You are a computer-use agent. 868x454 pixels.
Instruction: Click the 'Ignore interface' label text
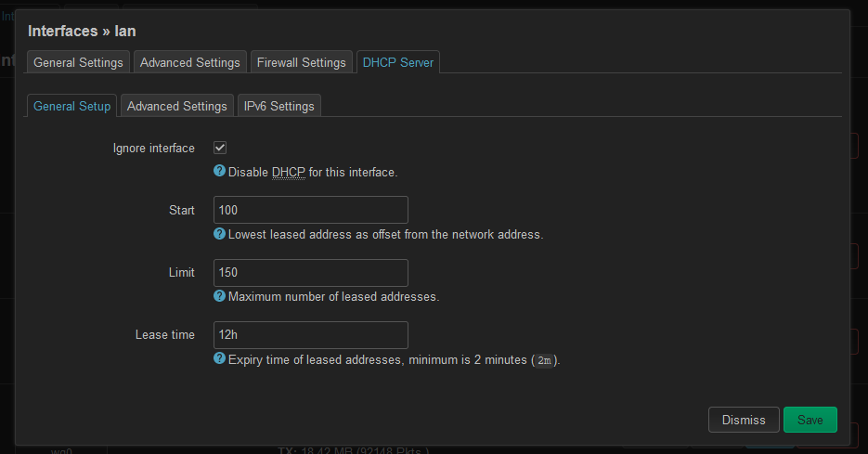(153, 149)
